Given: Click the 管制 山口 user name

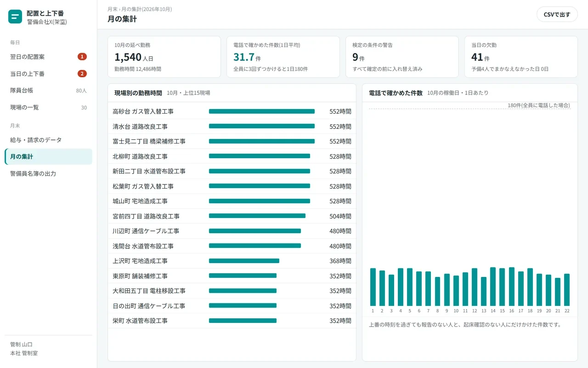Looking at the screenshot, I should tap(21, 345).
